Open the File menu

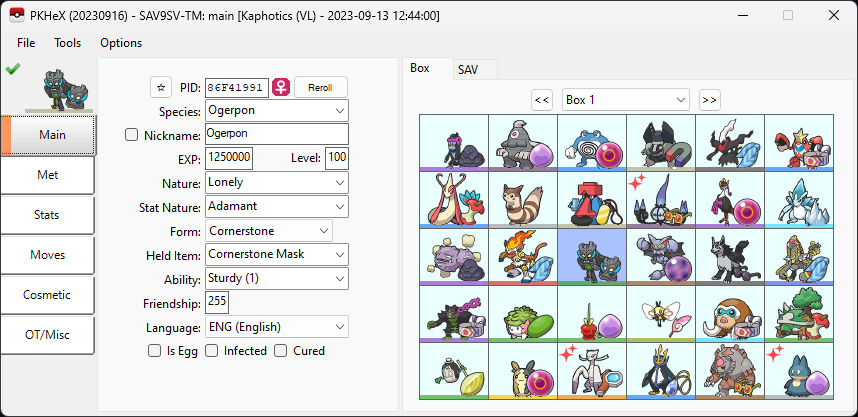point(26,43)
